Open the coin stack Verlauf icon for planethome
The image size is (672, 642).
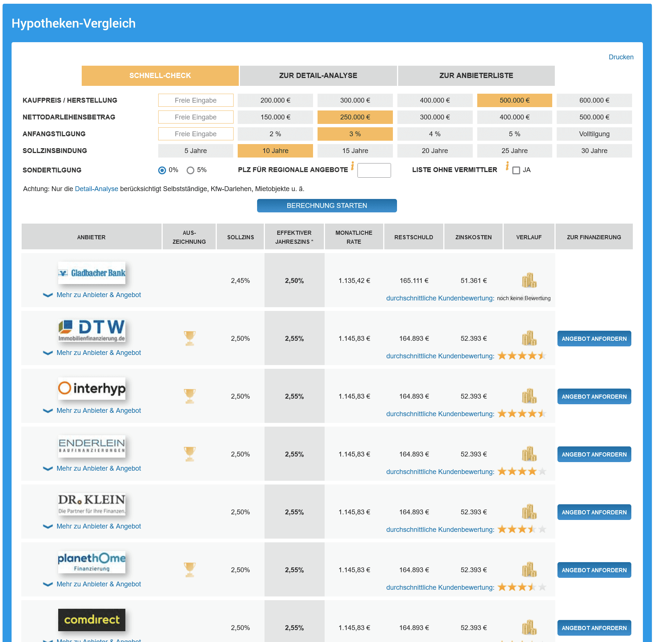(x=529, y=570)
